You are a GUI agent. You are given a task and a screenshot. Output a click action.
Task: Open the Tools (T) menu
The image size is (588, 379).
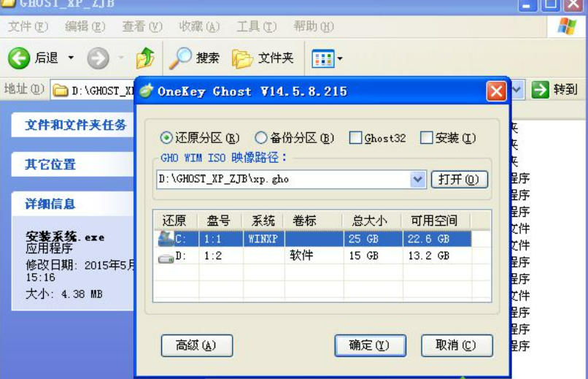(257, 26)
